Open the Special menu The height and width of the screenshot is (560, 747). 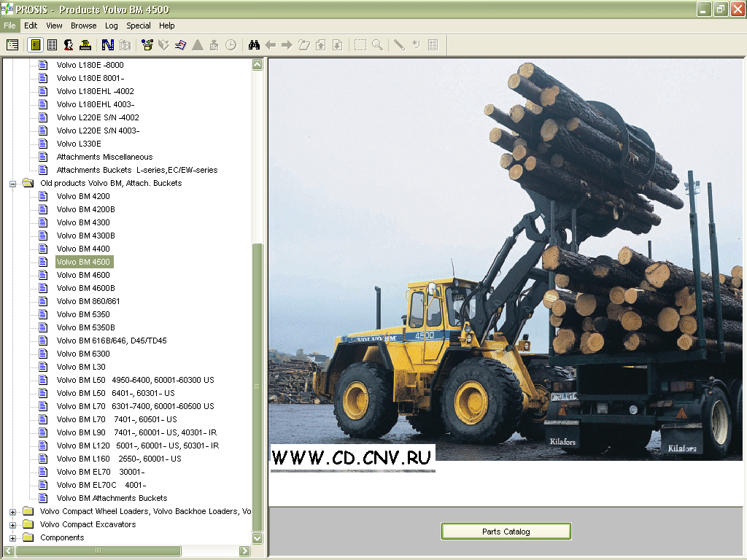(138, 26)
